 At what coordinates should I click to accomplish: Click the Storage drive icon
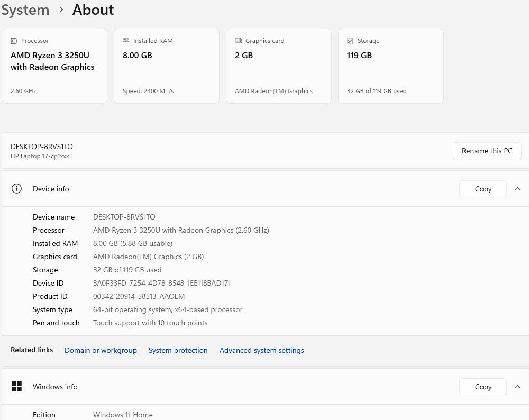click(x=350, y=41)
